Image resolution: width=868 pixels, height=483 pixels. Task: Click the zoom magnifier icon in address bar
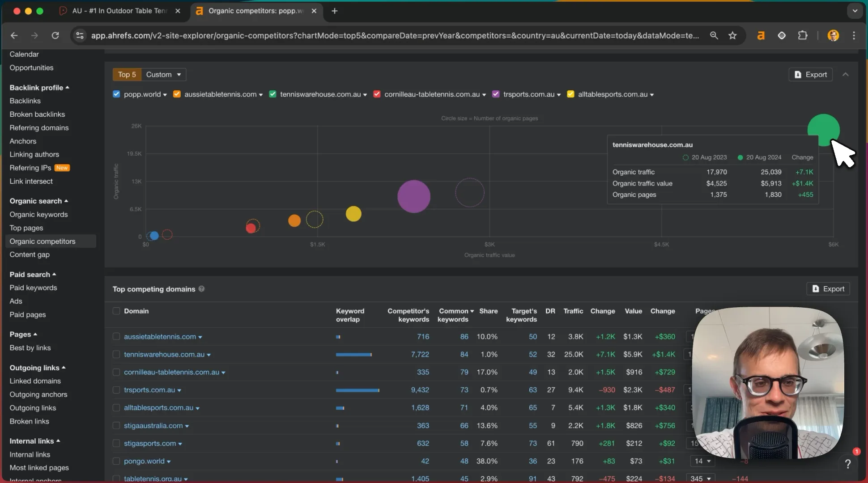click(x=714, y=35)
